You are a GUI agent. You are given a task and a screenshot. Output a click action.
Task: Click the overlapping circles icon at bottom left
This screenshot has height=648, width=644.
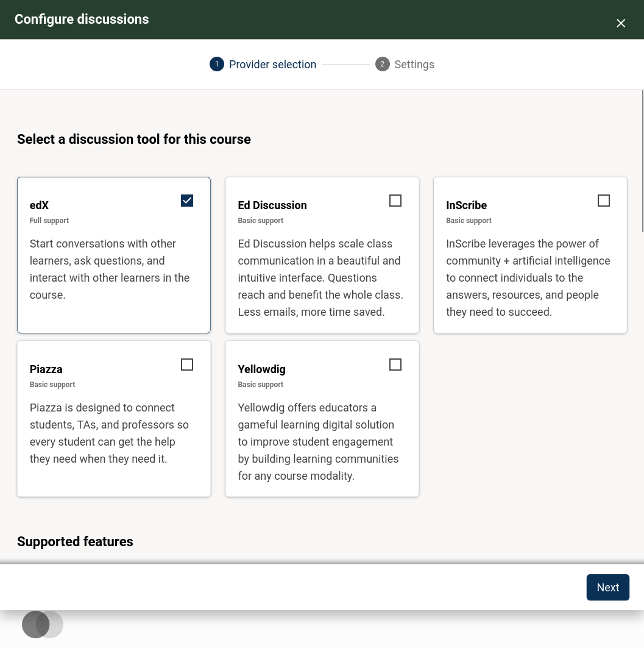[43, 624]
